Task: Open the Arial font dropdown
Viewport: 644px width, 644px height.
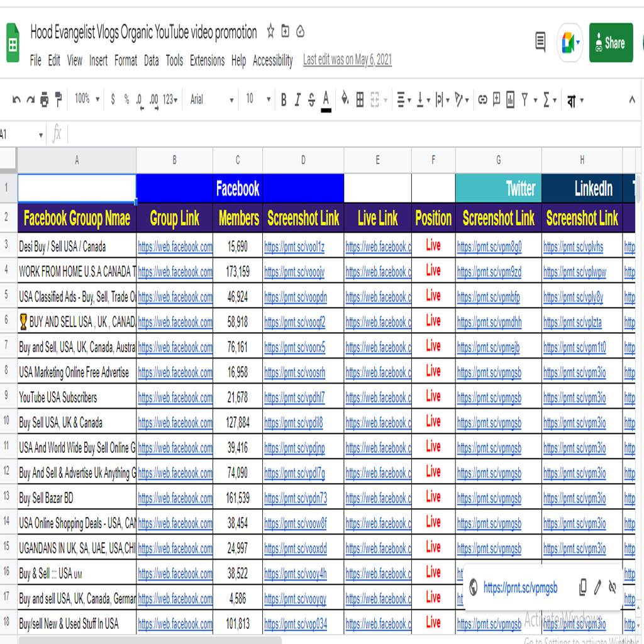Action: tap(211, 99)
